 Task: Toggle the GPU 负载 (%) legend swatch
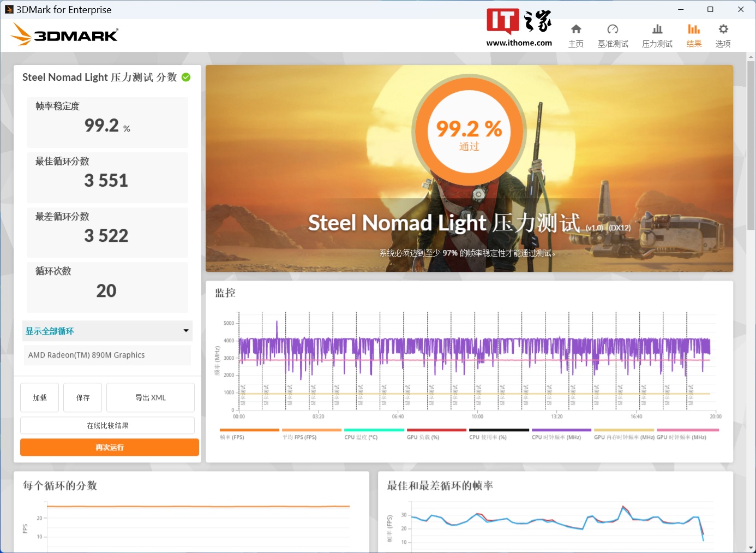[x=436, y=430]
